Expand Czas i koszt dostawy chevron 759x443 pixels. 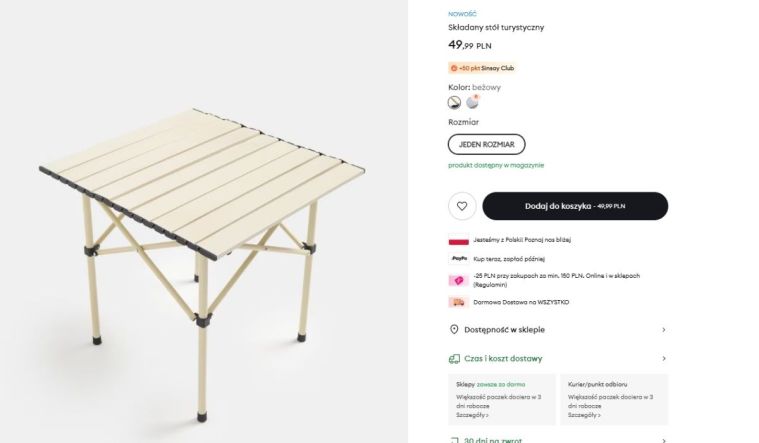[663, 358]
